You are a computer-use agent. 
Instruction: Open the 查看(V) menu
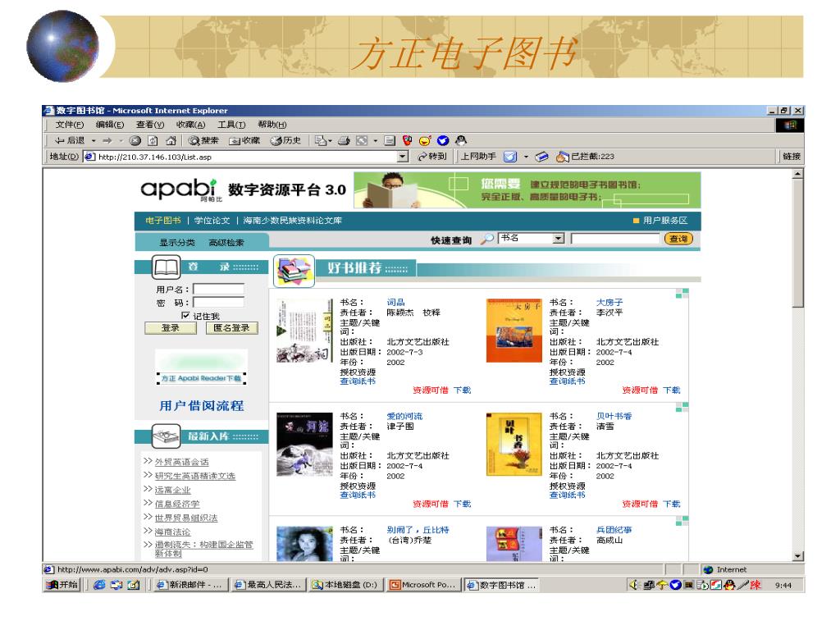tap(150, 125)
